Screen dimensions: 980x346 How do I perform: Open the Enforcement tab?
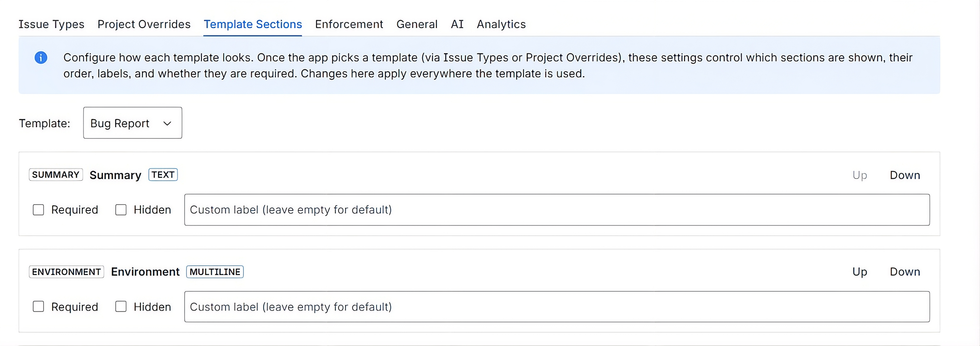click(x=348, y=24)
